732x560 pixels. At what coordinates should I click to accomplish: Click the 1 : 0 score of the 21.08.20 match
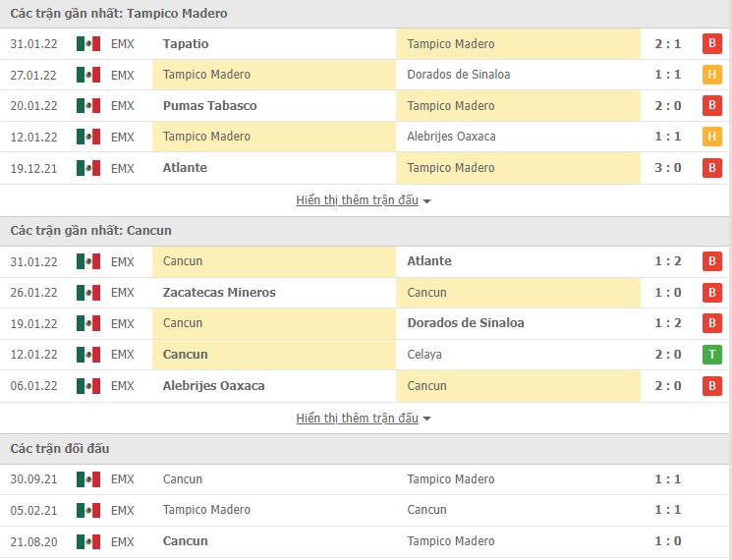click(x=668, y=541)
